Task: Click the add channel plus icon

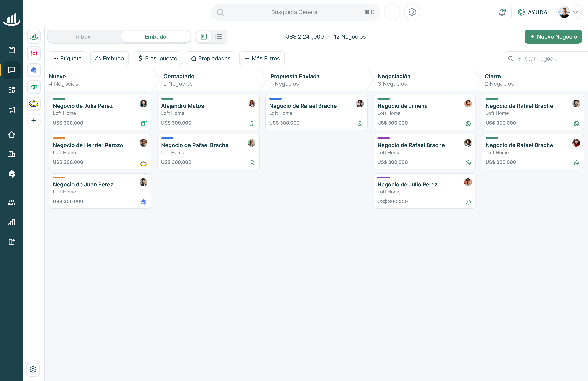Action: pyautogui.click(x=34, y=120)
